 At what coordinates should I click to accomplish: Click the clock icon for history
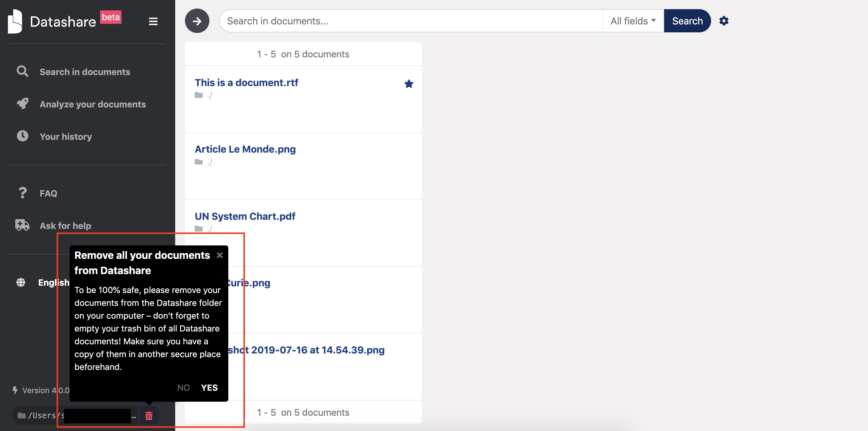click(23, 136)
